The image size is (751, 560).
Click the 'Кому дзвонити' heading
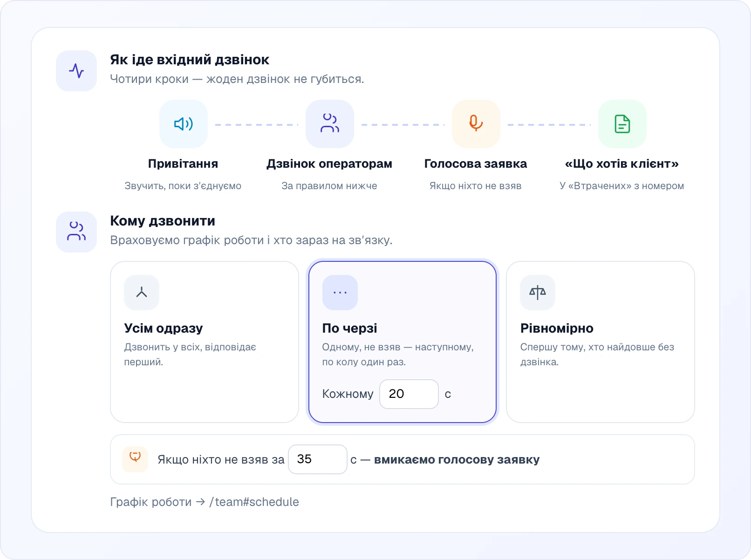[163, 221]
